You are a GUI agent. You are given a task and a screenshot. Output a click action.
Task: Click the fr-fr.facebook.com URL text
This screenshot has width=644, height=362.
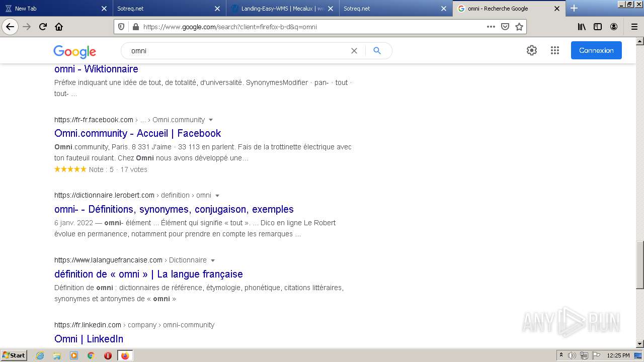(94, 120)
